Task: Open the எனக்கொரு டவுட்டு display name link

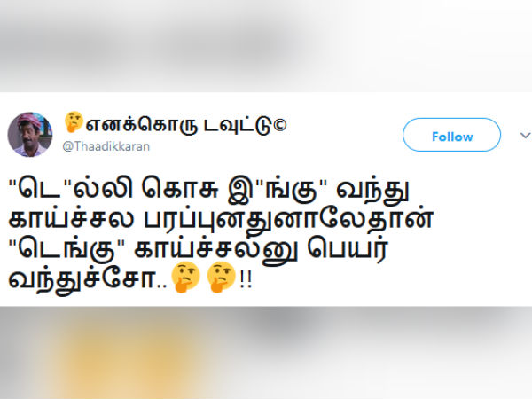Action: pos(176,124)
